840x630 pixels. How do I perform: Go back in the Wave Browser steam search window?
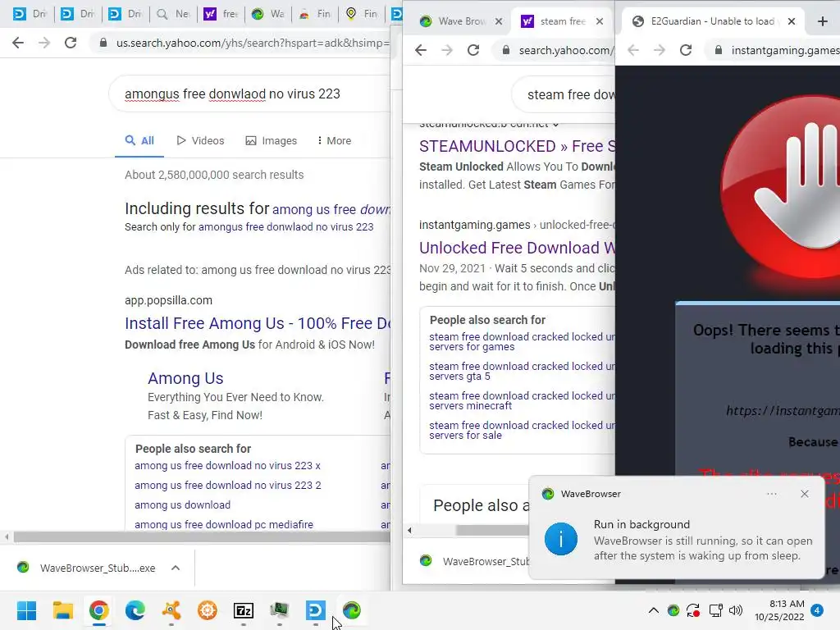[421, 50]
